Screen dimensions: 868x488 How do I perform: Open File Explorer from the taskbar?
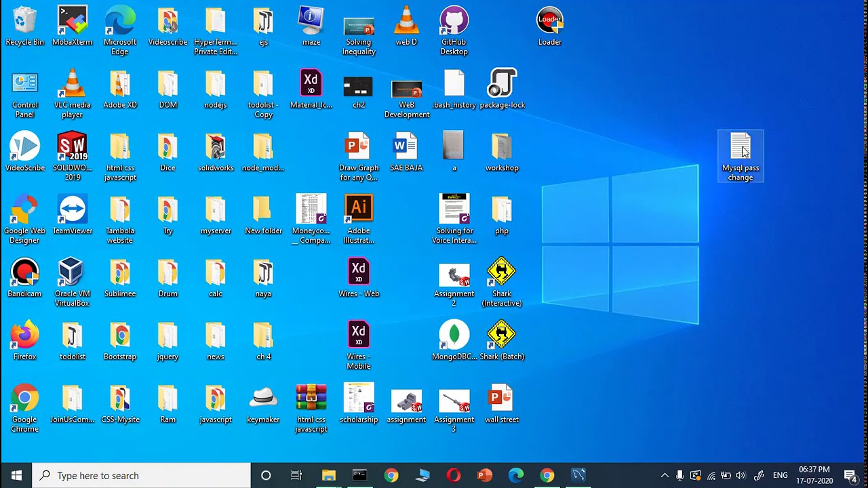point(328,475)
